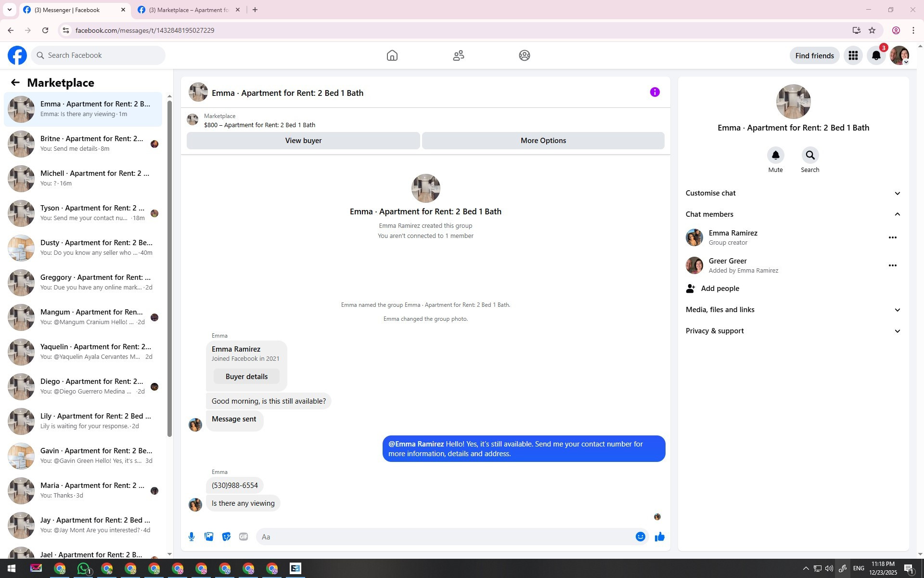Click the More Options button

pyautogui.click(x=543, y=141)
